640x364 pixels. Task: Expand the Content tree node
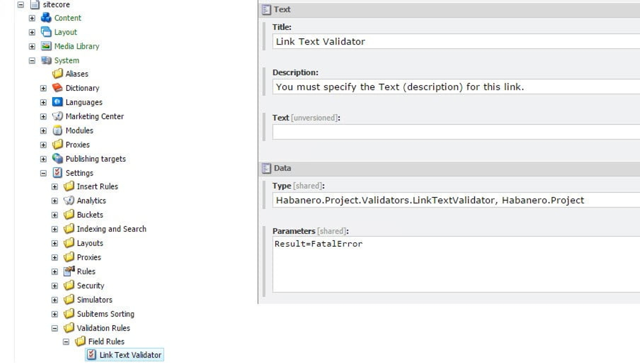tap(32, 18)
